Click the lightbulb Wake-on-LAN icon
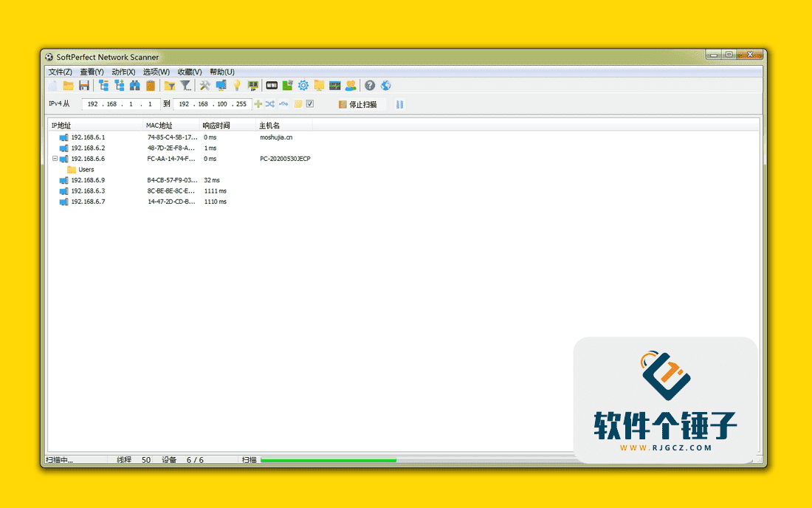Image resolution: width=812 pixels, height=508 pixels. (x=236, y=85)
